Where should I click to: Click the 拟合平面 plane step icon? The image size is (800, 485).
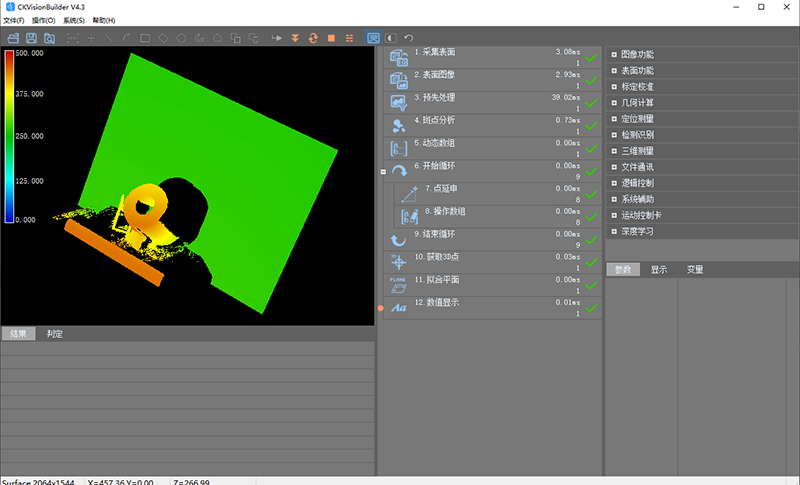pyautogui.click(x=398, y=284)
